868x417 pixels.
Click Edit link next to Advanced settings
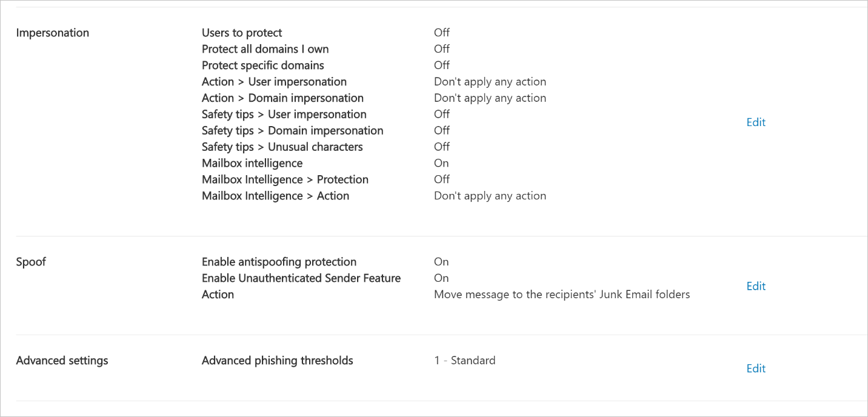pos(756,369)
